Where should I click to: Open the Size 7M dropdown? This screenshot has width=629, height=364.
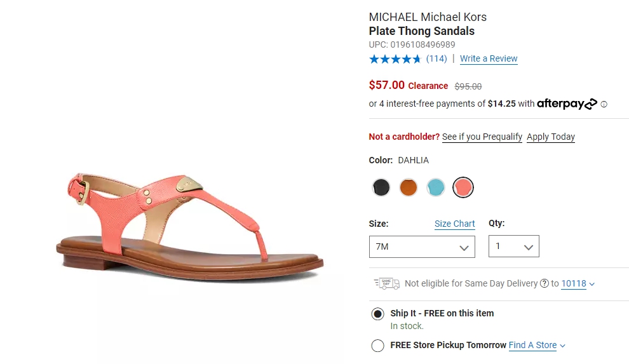coord(422,246)
